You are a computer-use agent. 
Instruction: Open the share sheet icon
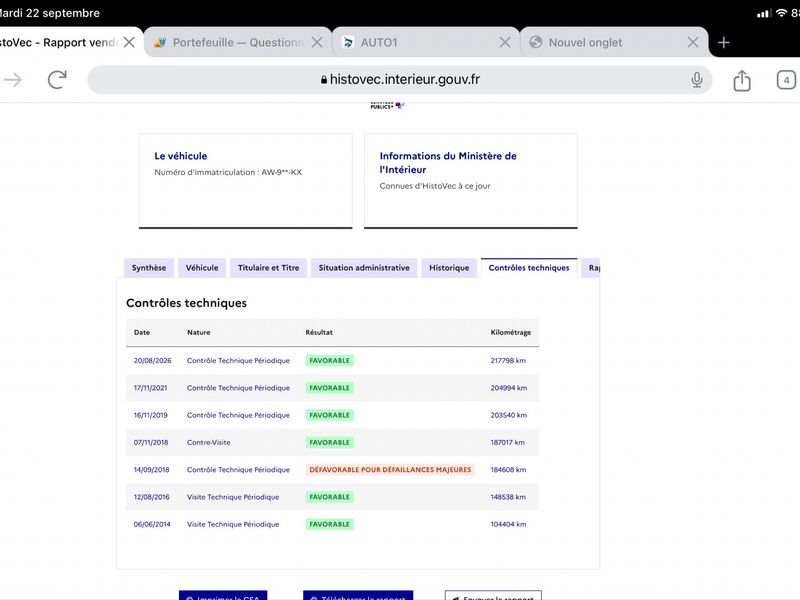click(x=742, y=80)
